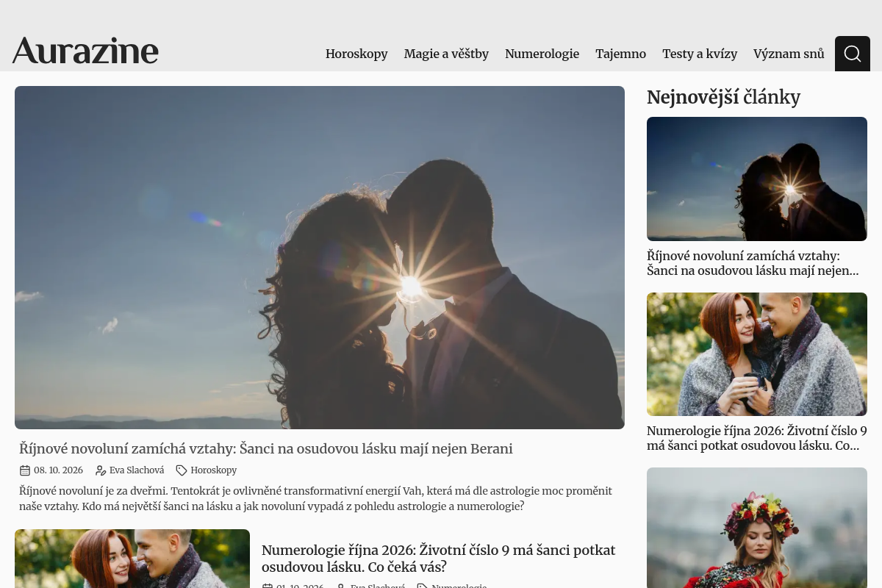This screenshot has height=588, width=882.
Task: Open sidebar thumbnail of woman with flower wreath
Action: click(757, 528)
